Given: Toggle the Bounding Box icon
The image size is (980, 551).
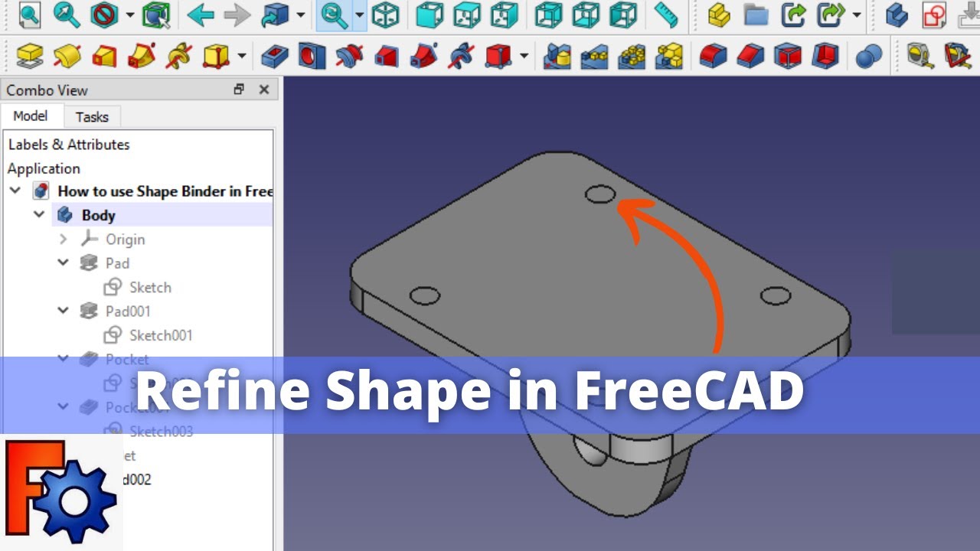Looking at the screenshot, I should point(157,15).
